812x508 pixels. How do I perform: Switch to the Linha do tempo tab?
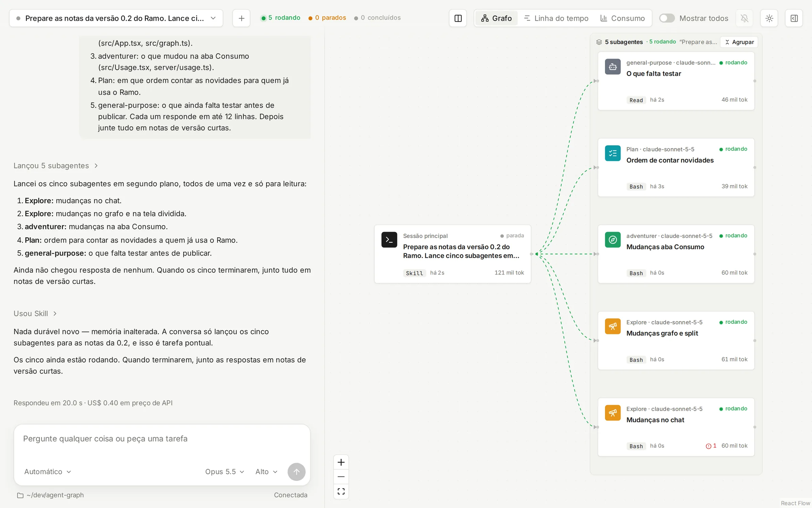coord(556,18)
